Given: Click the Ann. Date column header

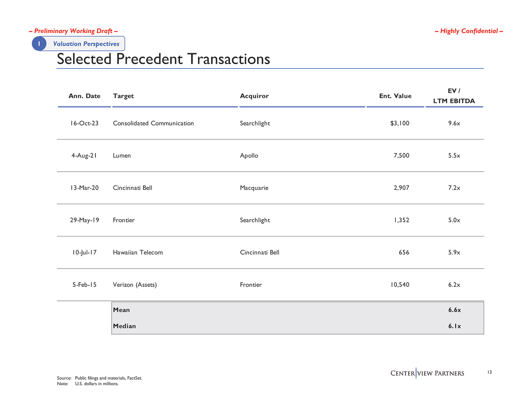Looking at the screenshot, I should (x=84, y=96).
